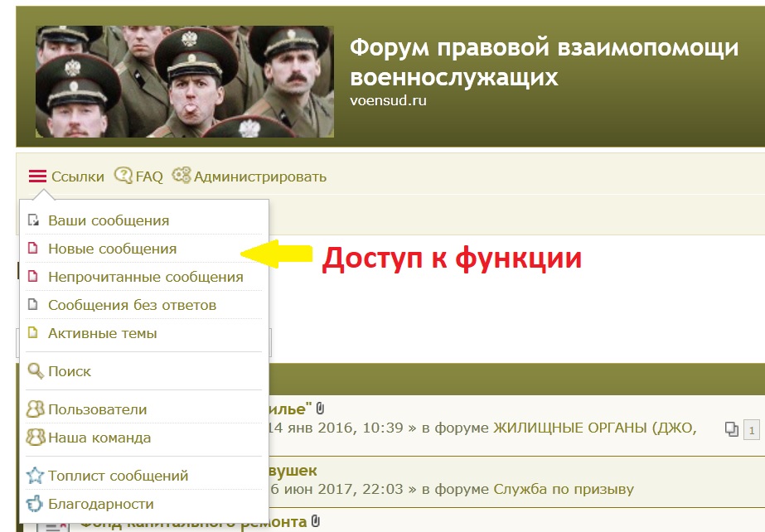
Task: Select Новые сообщения menu entry
Action: tap(112, 249)
